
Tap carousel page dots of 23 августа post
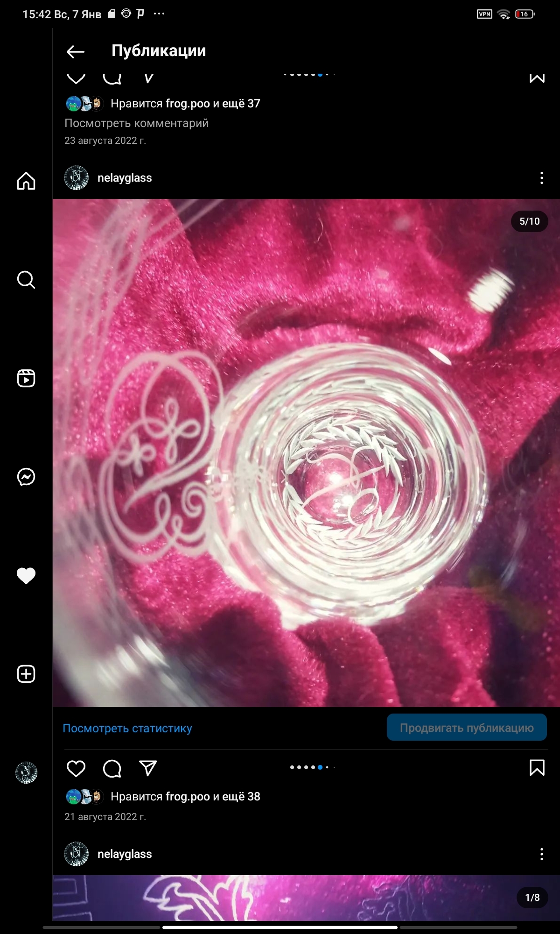pyautogui.click(x=309, y=75)
